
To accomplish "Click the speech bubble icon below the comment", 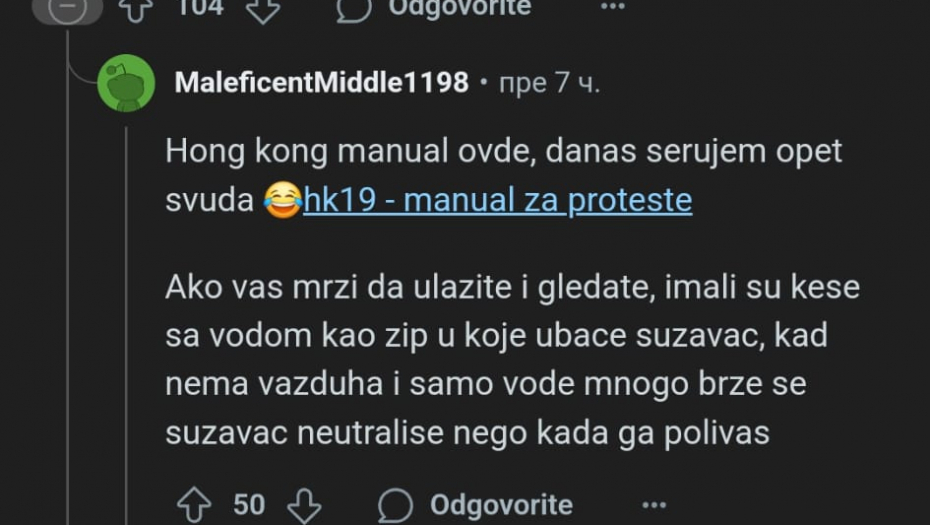I will click(x=396, y=505).
